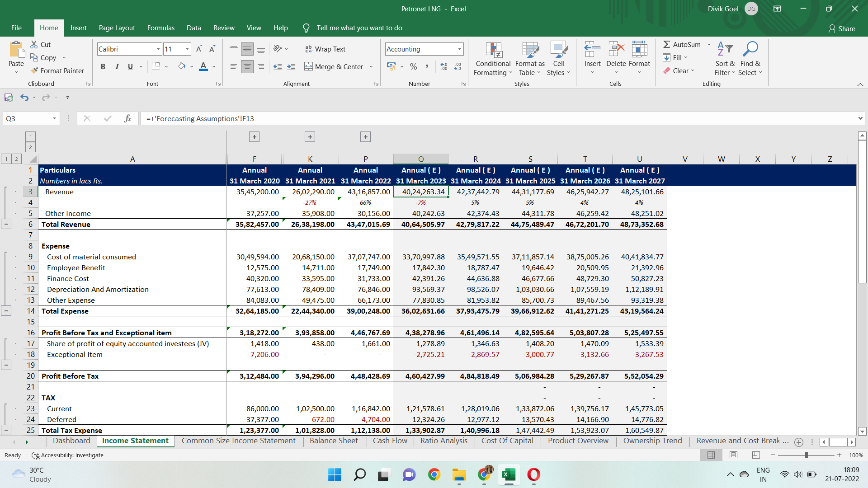Switch to Page Break Preview view
The height and width of the screenshot is (488, 868).
pos(756,455)
